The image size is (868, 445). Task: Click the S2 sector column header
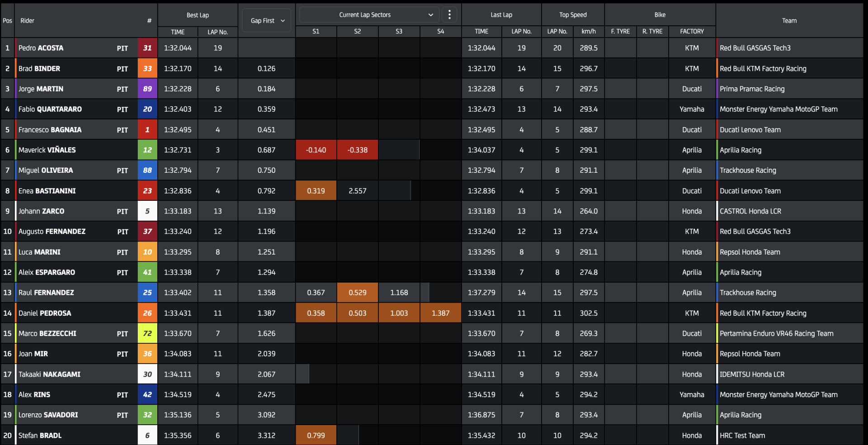point(357,32)
